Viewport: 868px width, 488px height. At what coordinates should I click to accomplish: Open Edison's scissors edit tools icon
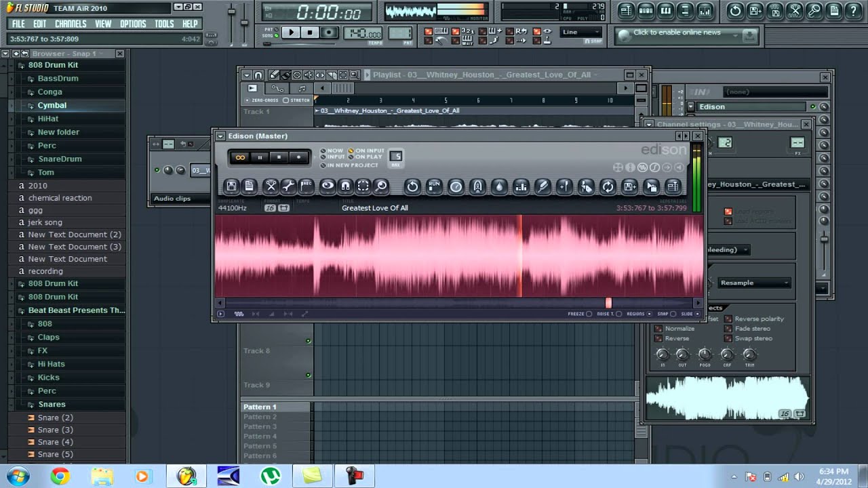[271, 186]
